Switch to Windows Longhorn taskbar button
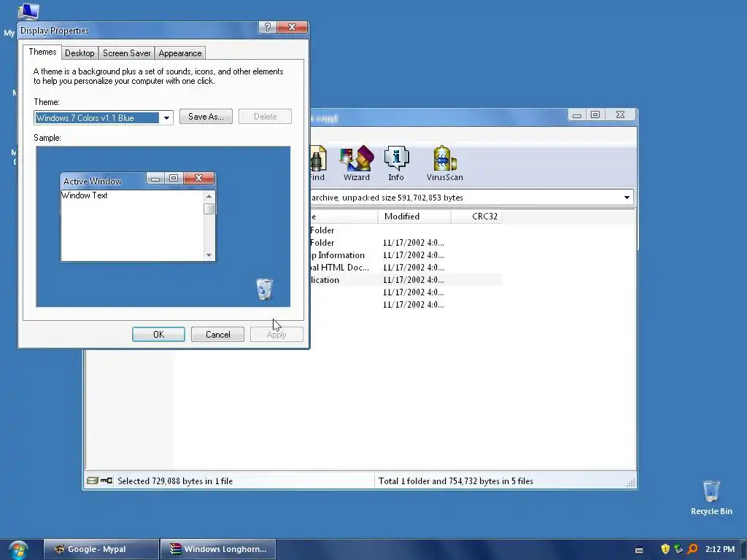The width and height of the screenshot is (747, 560). [218, 549]
